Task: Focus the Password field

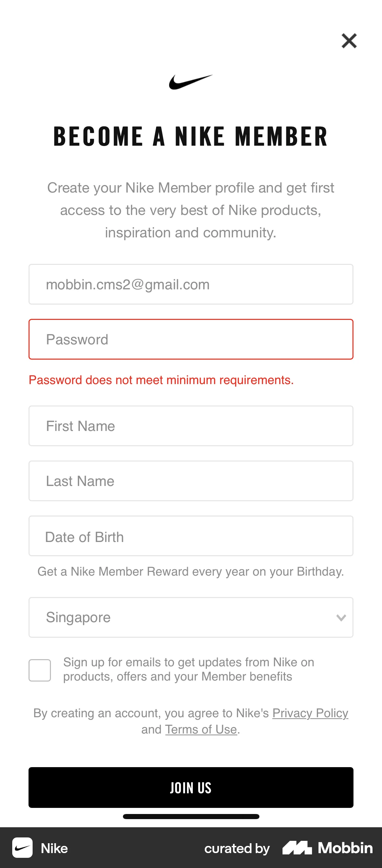Action: (x=191, y=339)
